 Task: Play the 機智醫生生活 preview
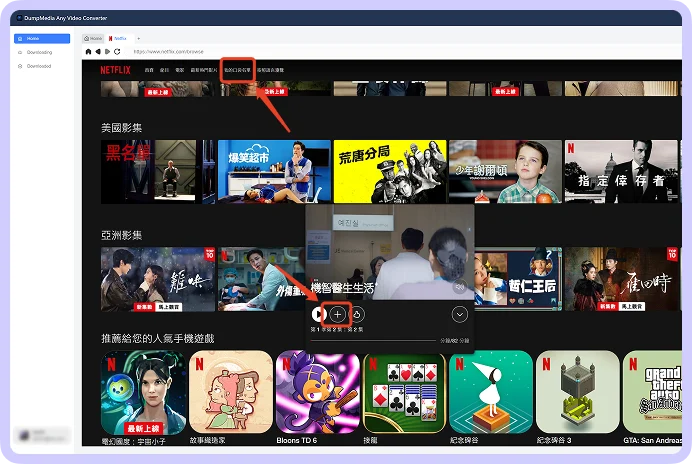tap(319, 314)
